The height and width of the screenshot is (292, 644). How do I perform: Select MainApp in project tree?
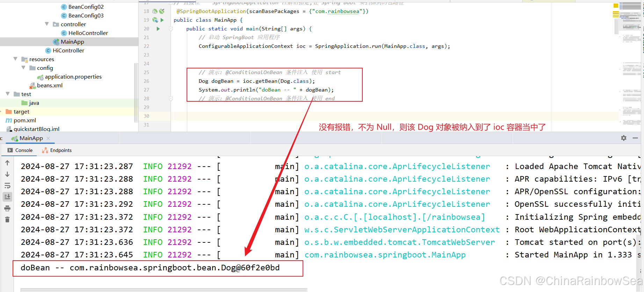point(69,42)
